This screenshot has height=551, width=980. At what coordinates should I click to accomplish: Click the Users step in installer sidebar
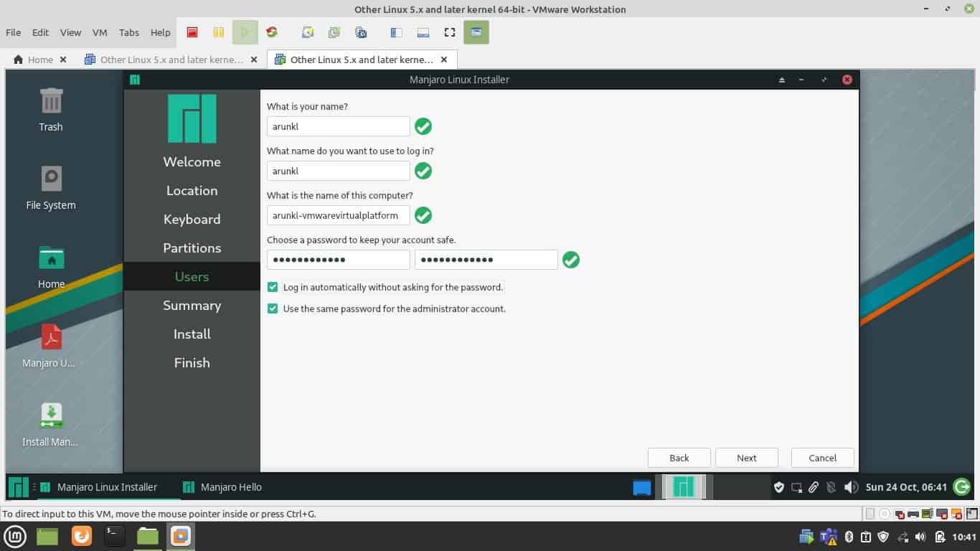(x=192, y=276)
